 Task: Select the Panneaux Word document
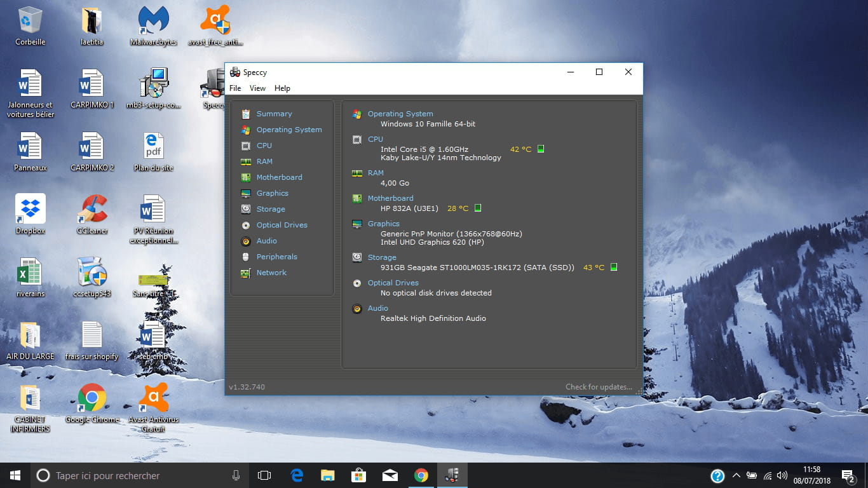(30, 152)
